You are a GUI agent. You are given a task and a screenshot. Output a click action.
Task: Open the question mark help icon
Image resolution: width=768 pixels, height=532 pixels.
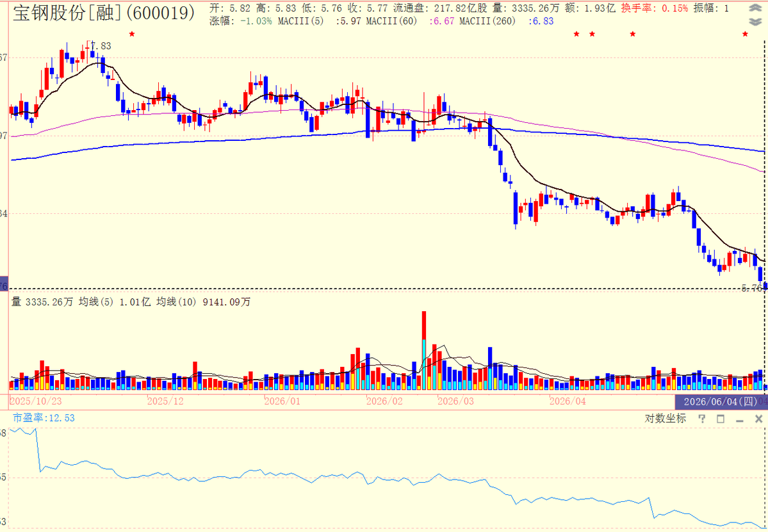pos(702,419)
